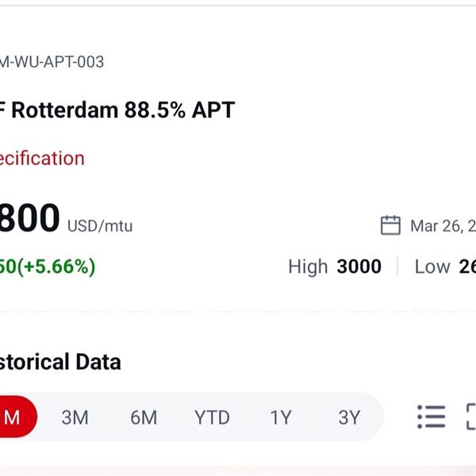Click the High 3000 value

tap(359, 267)
